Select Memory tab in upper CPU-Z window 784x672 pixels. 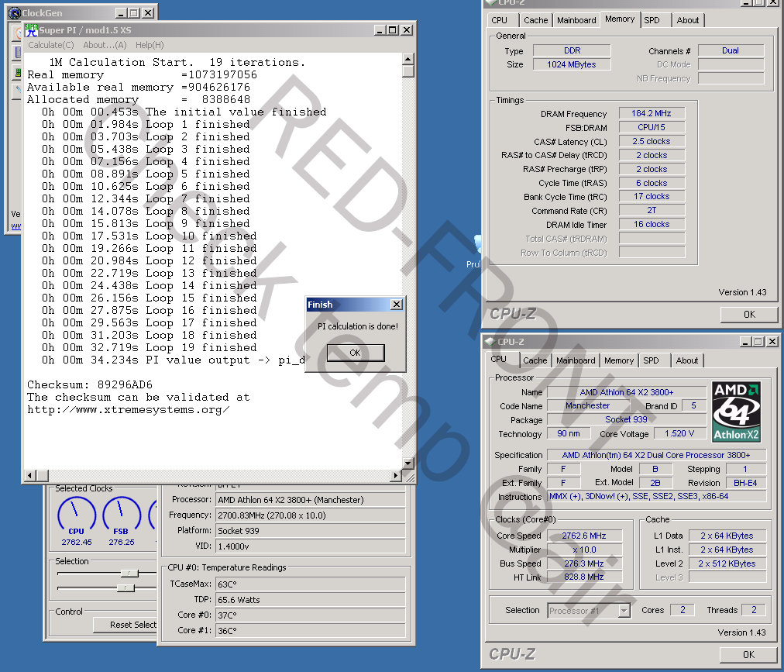click(620, 19)
